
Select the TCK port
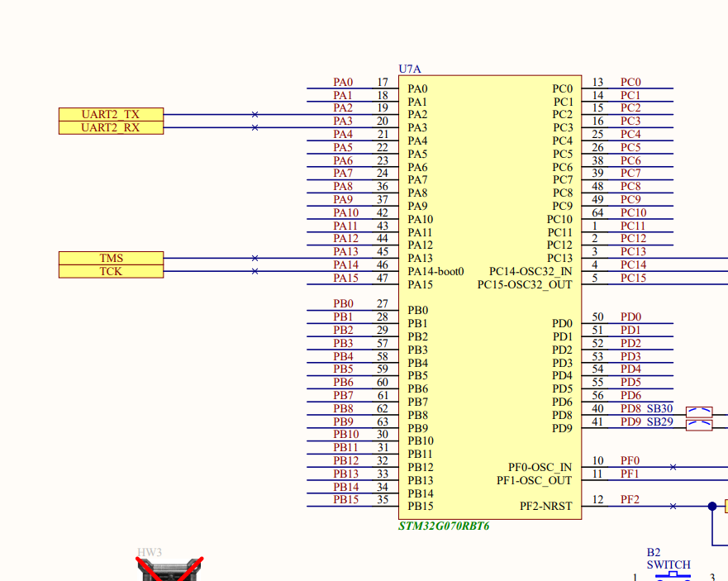pyautogui.click(x=111, y=271)
